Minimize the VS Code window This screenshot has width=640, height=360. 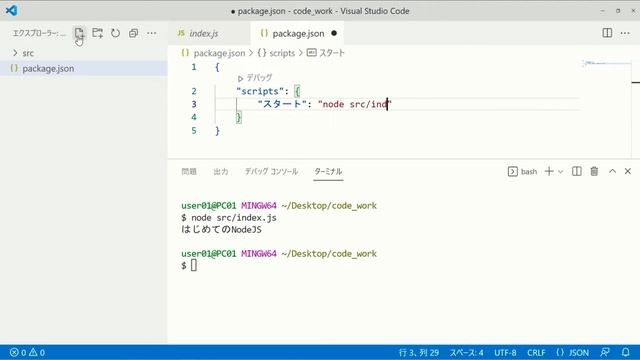(x=602, y=11)
